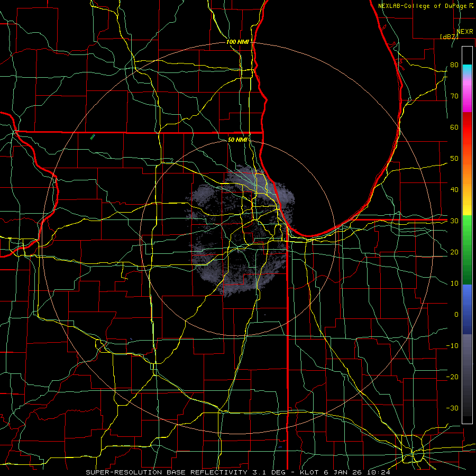
Task: Click the 10:24 timestamp text
Action: click(378, 472)
